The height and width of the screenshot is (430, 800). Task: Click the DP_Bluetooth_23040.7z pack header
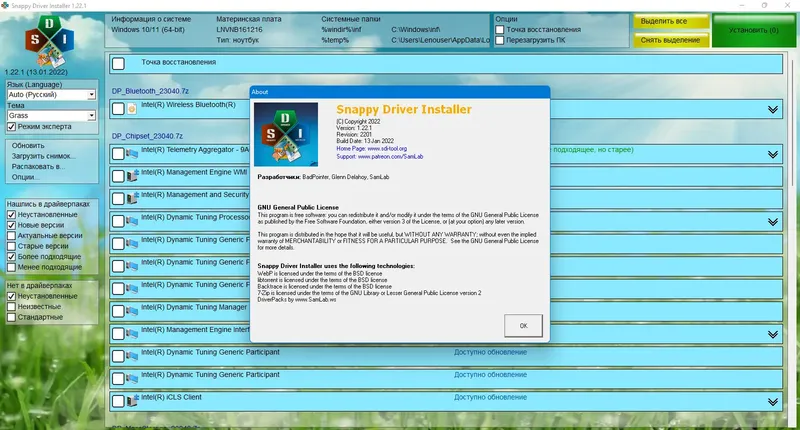tap(150, 91)
